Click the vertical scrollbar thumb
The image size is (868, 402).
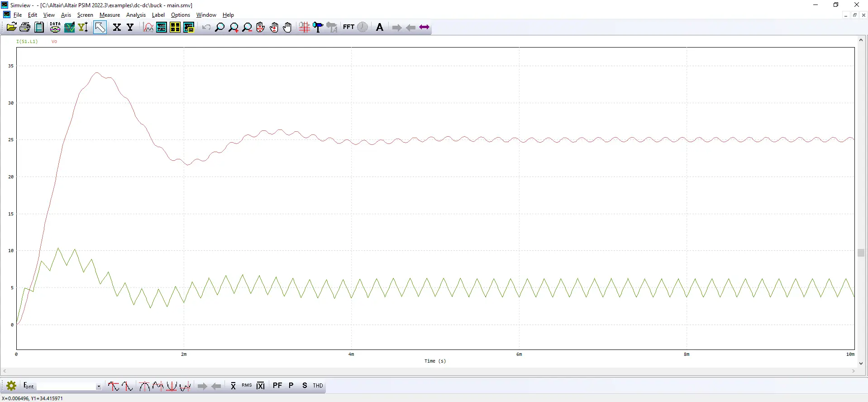[x=861, y=253]
